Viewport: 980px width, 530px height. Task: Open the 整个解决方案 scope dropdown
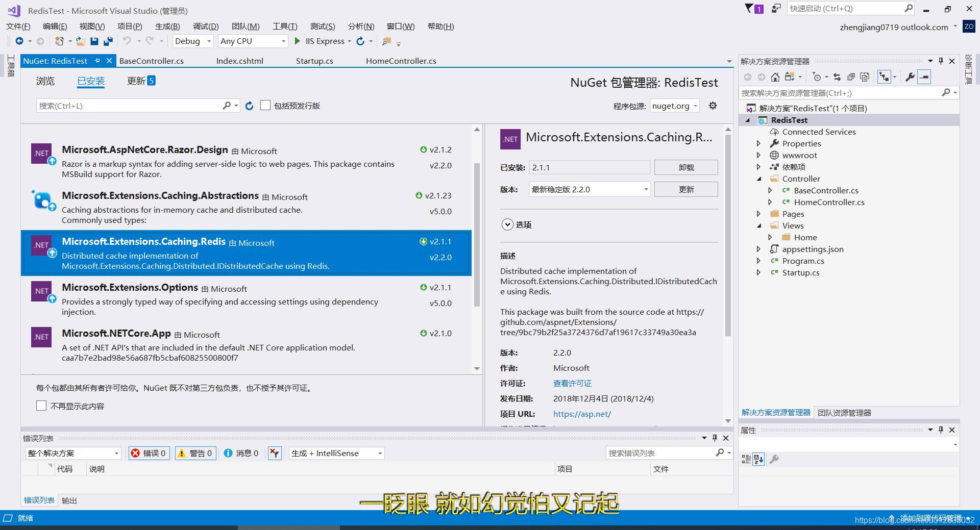(73, 453)
